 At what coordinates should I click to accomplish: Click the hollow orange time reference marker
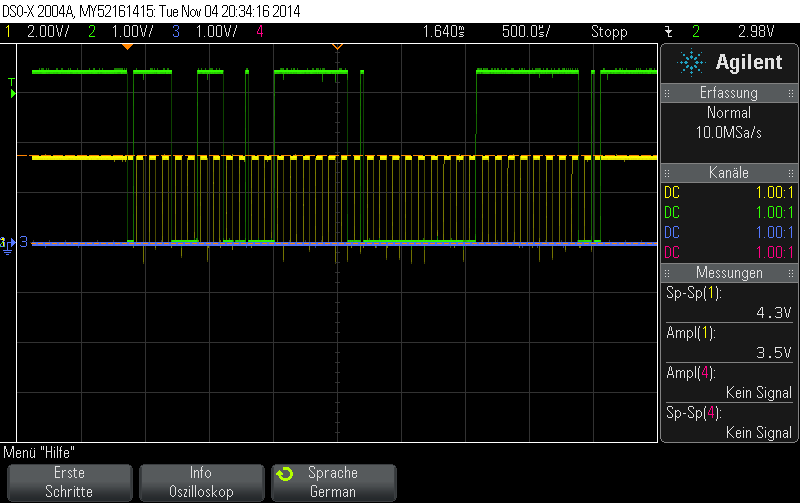[x=337, y=46]
